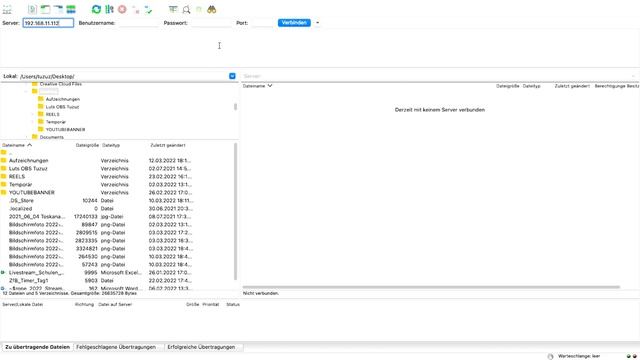Select Luts OBS Tuzuz row in file list

tap(117, 169)
